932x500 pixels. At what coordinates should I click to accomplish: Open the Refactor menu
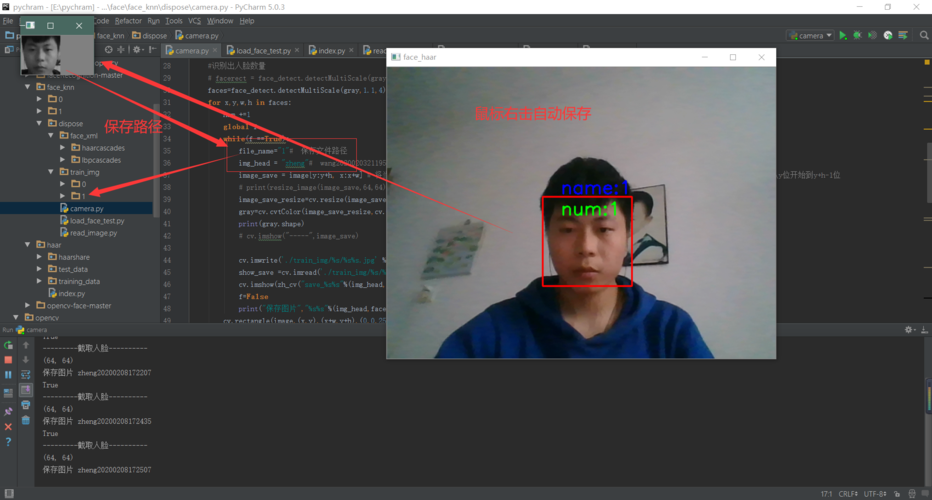(128, 21)
